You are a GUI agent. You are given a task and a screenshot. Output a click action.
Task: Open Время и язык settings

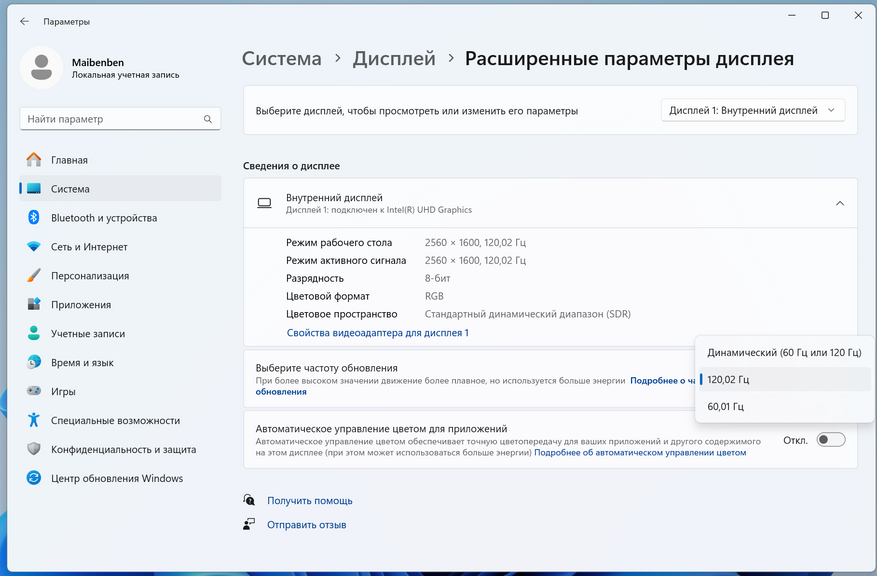[120, 362]
